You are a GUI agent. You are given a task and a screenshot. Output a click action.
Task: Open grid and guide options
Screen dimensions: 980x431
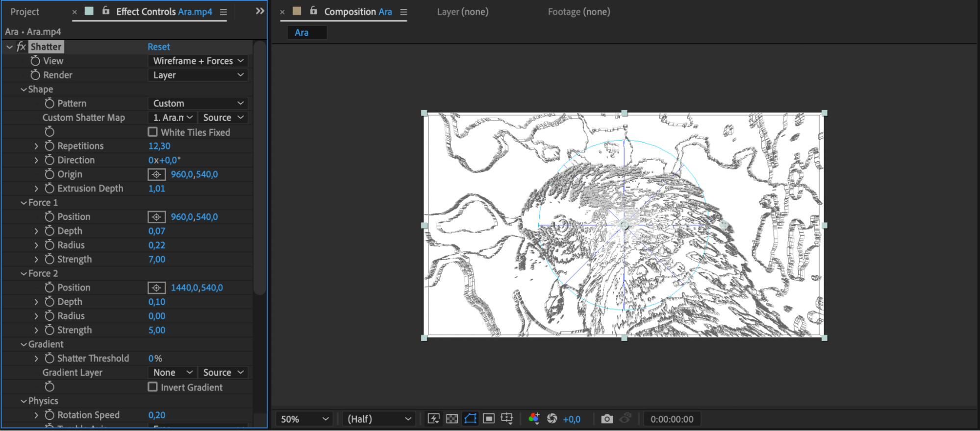(x=507, y=419)
